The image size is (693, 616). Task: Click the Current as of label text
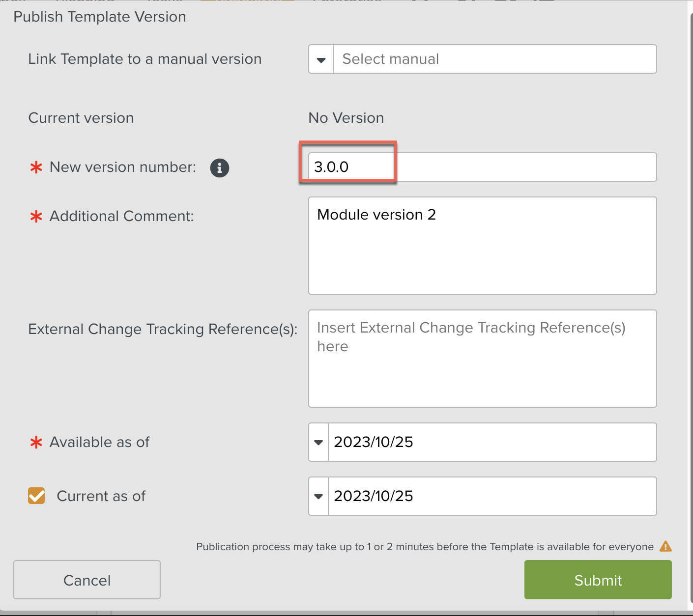(x=101, y=496)
